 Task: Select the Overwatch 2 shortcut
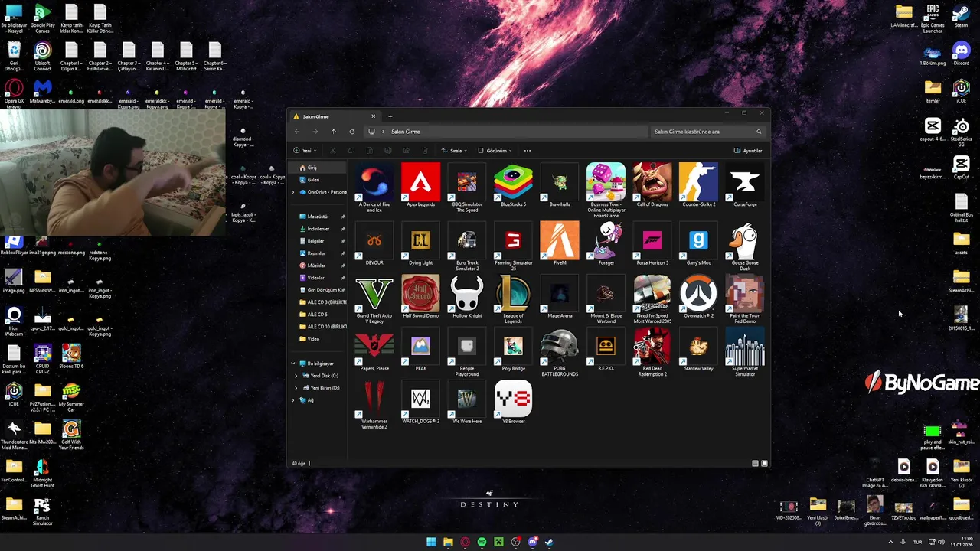click(x=698, y=296)
